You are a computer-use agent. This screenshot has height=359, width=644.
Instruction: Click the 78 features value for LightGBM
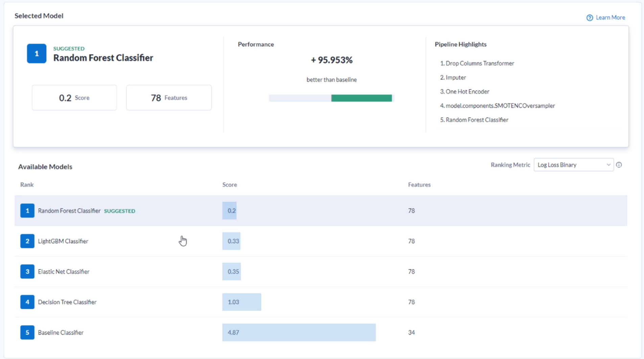(x=411, y=241)
